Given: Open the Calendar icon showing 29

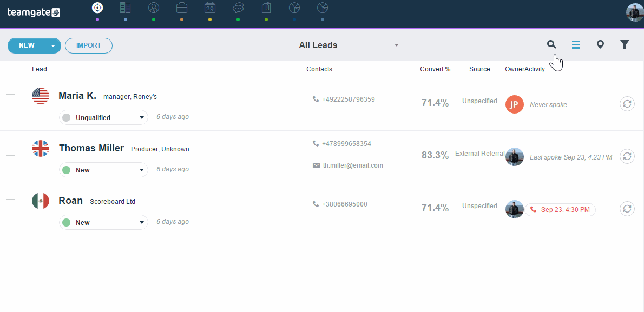Looking at the screenshot, I should pos(210,8).
